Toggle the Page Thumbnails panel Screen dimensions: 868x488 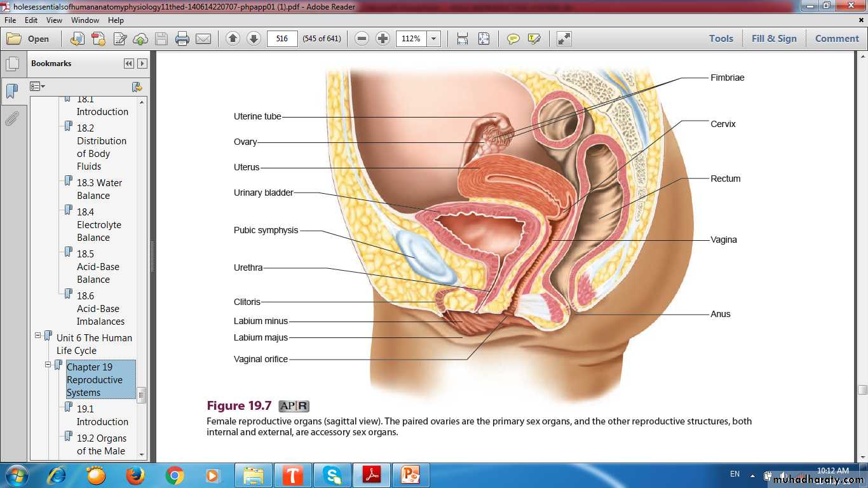(12, 64)
